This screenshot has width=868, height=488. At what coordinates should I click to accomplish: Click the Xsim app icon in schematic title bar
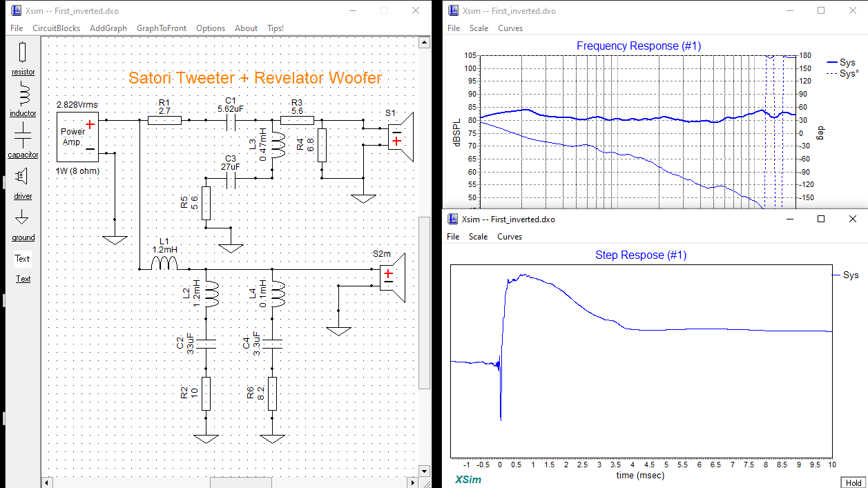click(x=17, y=10)
